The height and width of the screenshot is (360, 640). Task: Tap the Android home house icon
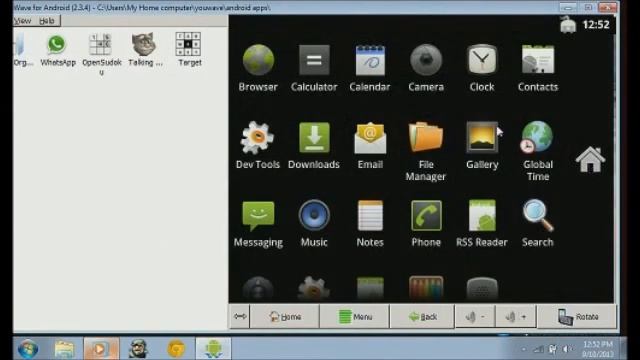590,160
